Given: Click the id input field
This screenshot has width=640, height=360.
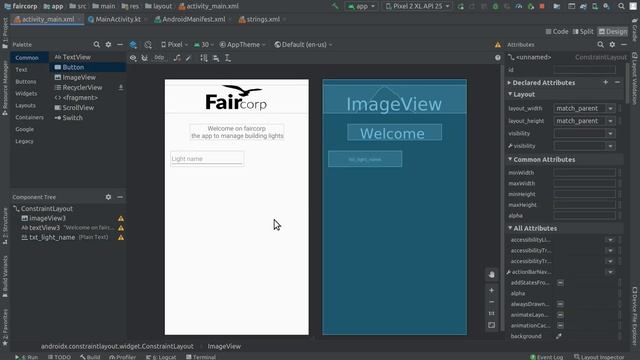Looking at the screenshot, I should (x=584, y=70).
